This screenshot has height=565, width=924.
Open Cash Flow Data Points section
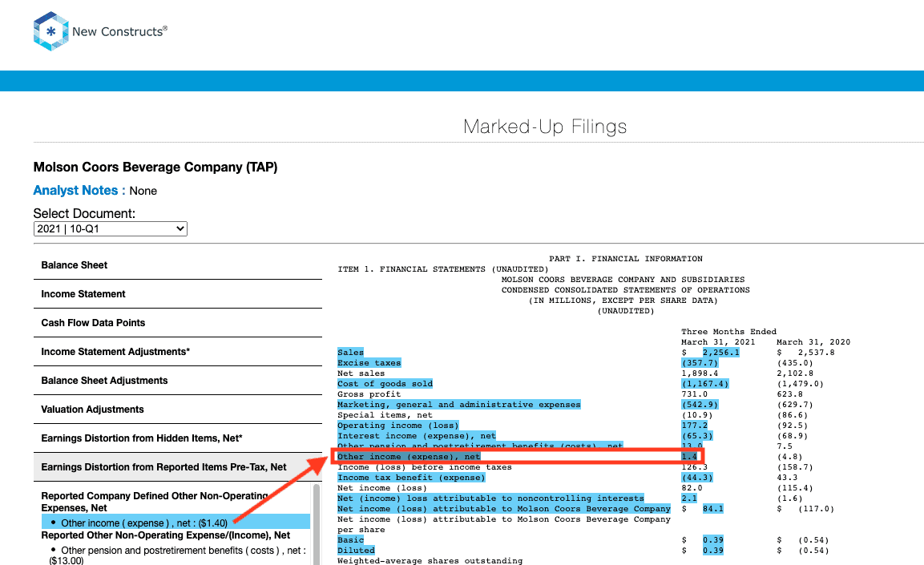177,323
